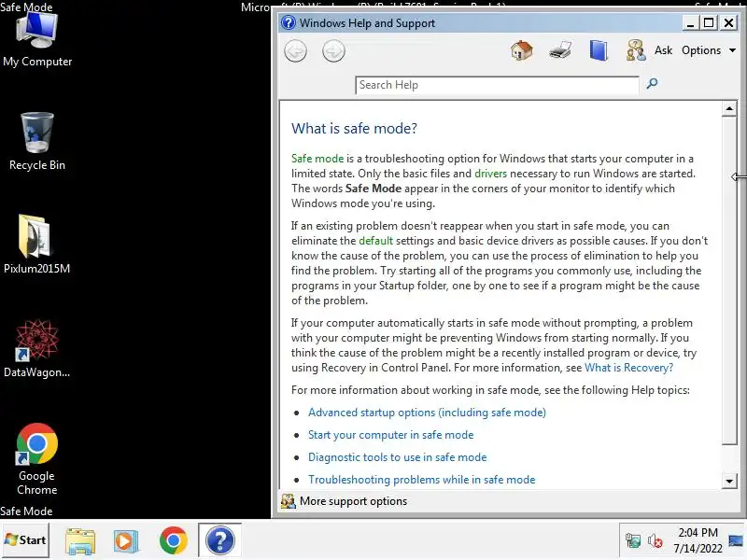Open the Start menu
The height and width of the screenshot is (560, 747).
pyautogui.click(x=25, y=540)
